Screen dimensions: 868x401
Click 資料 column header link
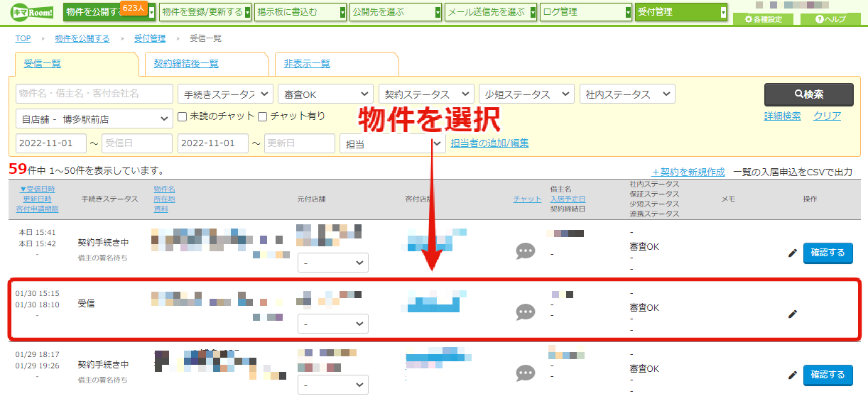coord(161,209)
